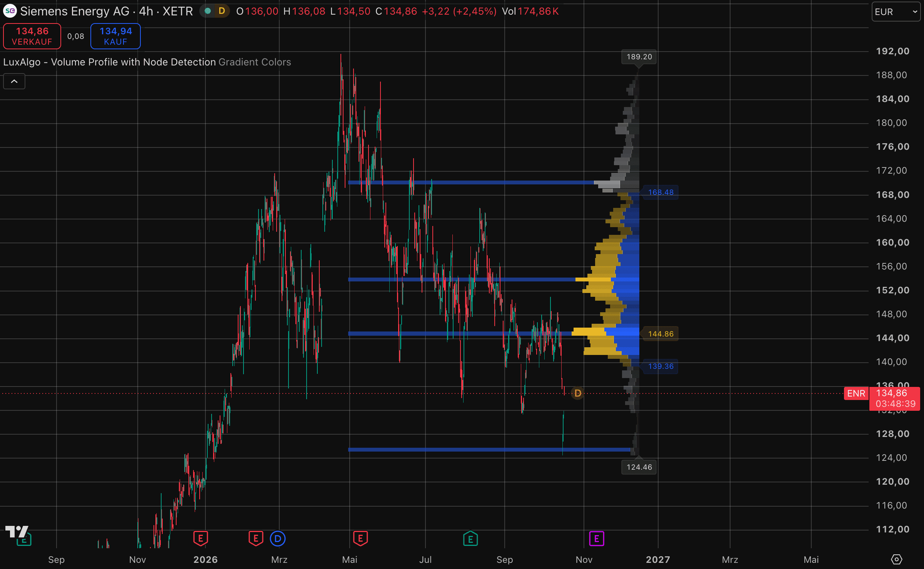Screen dimensions: 924x569
Task: Click the Gradient Colors indicator parameter text
Action: tap(255, 62)
